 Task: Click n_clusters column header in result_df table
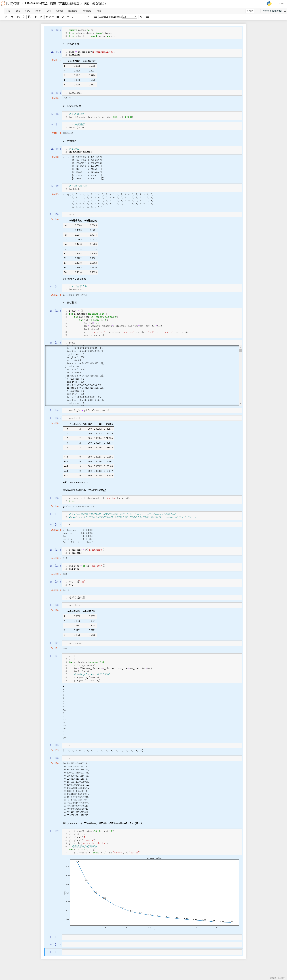pos(75,424)
